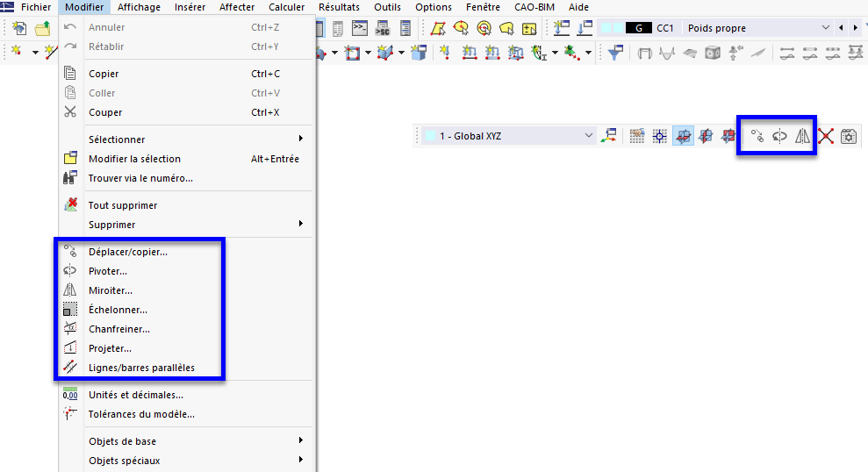Screen dimensions: 868x472
Task: Click the results filter funnel icon
Action: pos(615,53)
